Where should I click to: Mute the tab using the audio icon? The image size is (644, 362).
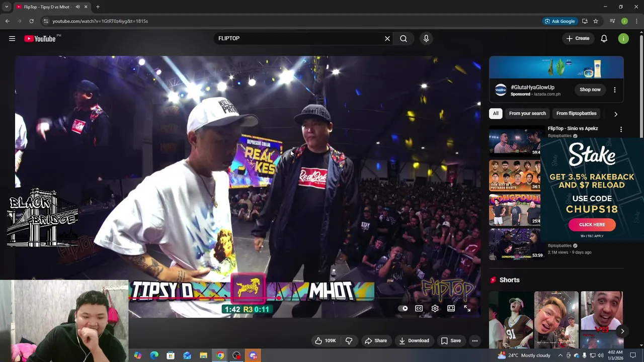coord(77,7)
